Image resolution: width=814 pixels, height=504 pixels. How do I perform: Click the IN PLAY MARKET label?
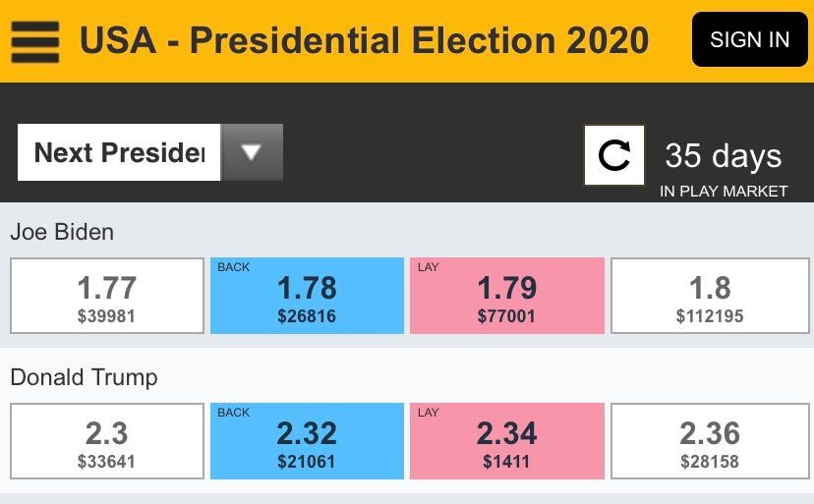(x=724, y=192)
